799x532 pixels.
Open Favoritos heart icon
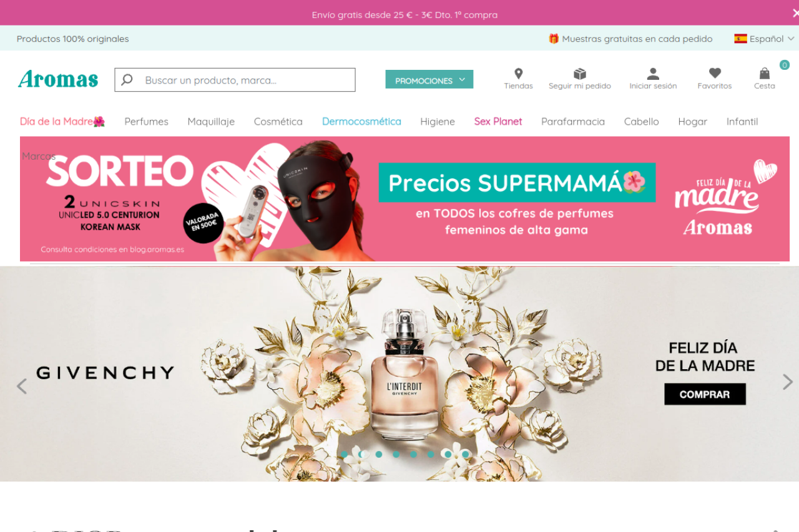pos(715,74)
